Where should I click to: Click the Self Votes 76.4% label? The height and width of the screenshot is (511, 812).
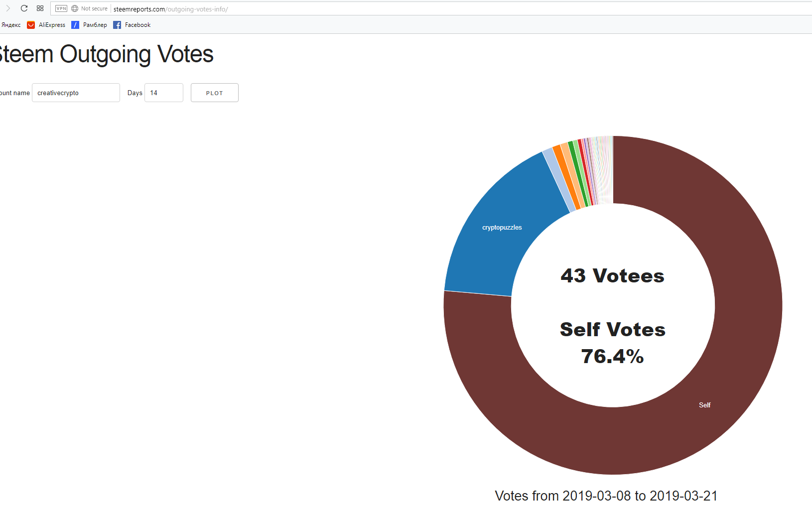coord(613,343)
